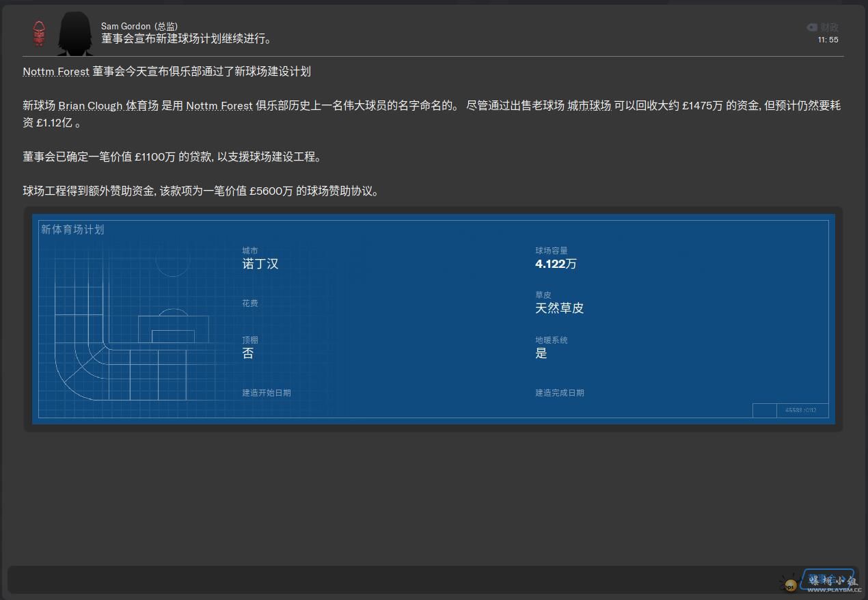This screenshot has height=600, width=868.
Task: Click the button at bottom-right corner
Action: [828, 579]
